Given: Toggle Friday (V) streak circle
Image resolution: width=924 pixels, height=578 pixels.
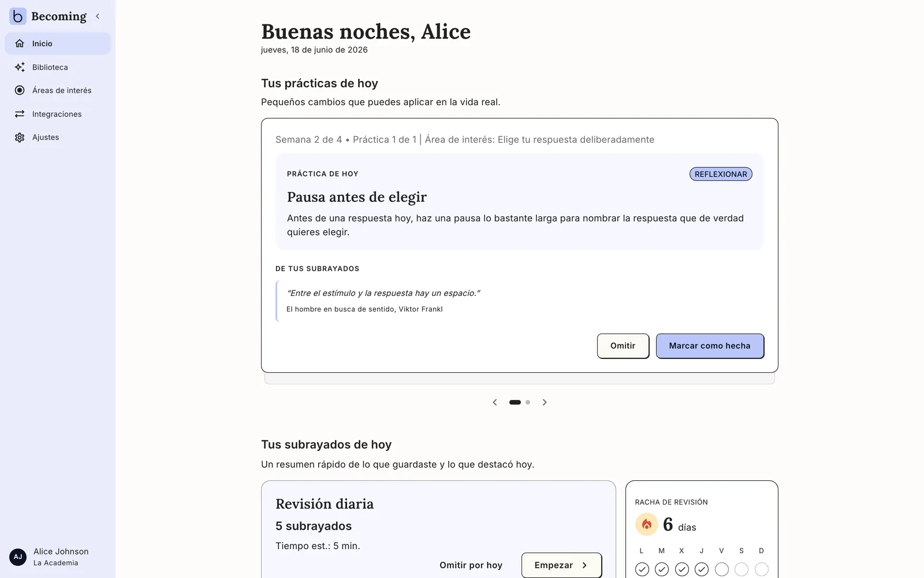Looking at the screenshot, I should click(722, 569).
